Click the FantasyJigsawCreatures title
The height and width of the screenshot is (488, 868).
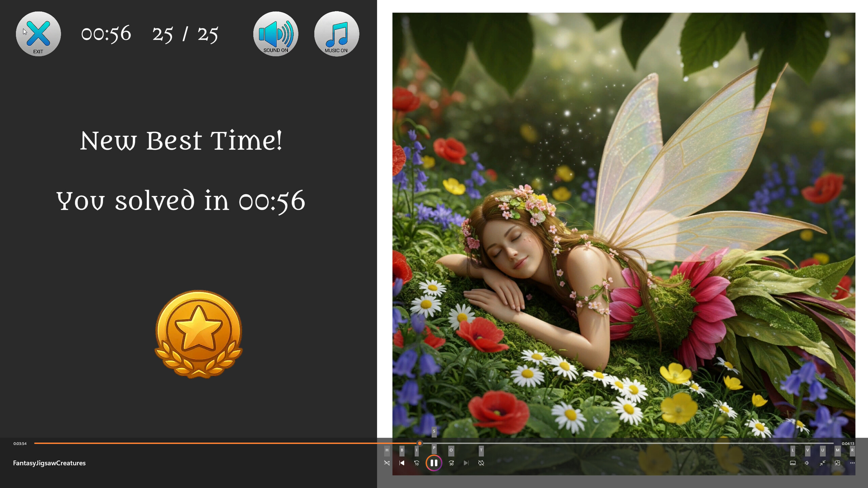tap(49, 463)
